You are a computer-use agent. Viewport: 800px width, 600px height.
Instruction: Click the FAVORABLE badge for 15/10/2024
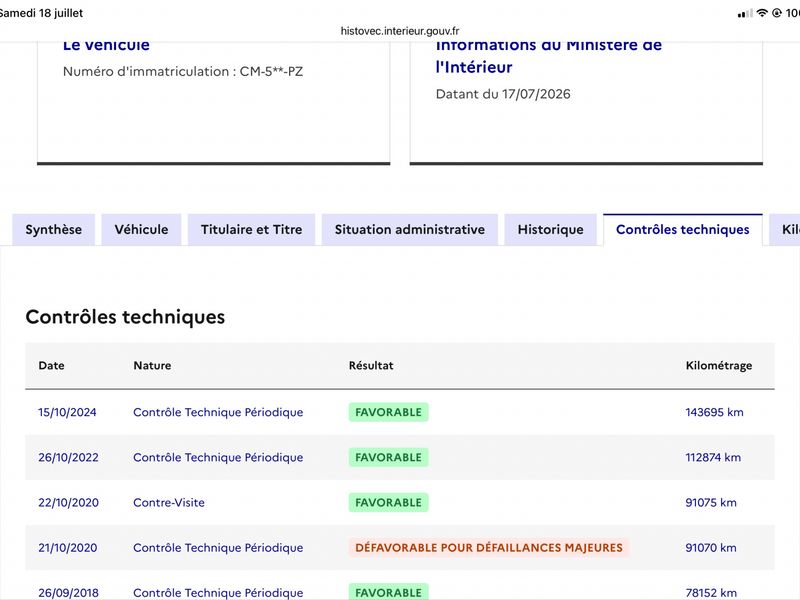388,412
